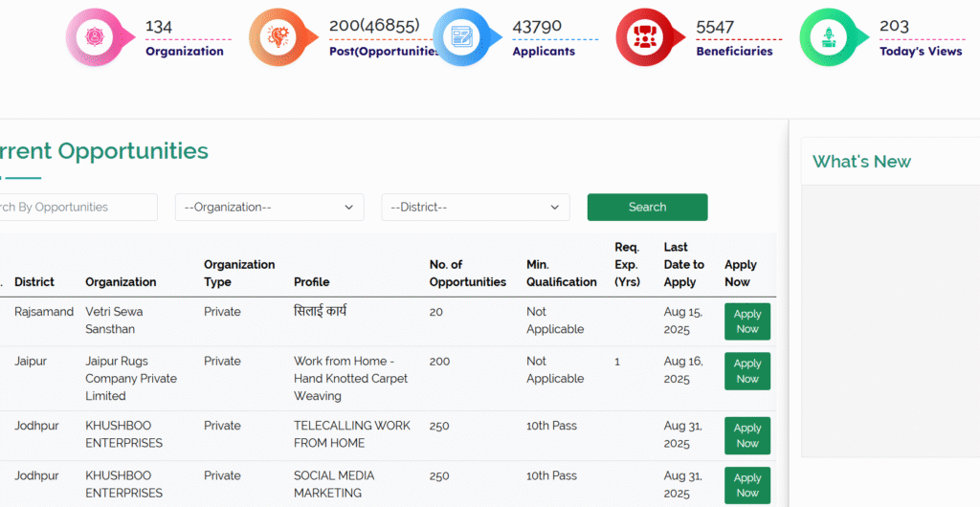Click the What's New heading
This screenshot has height=507, width=980.
point(862,162)
